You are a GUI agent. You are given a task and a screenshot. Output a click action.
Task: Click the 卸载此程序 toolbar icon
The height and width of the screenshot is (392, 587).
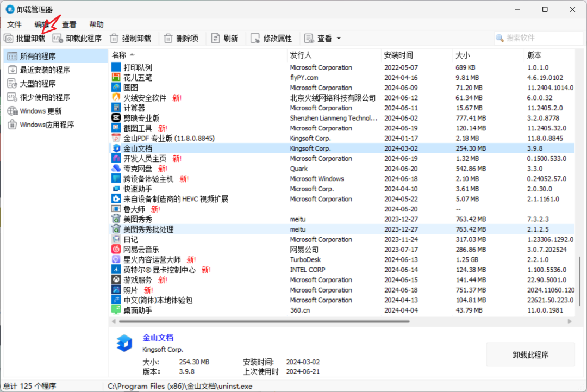58,39
